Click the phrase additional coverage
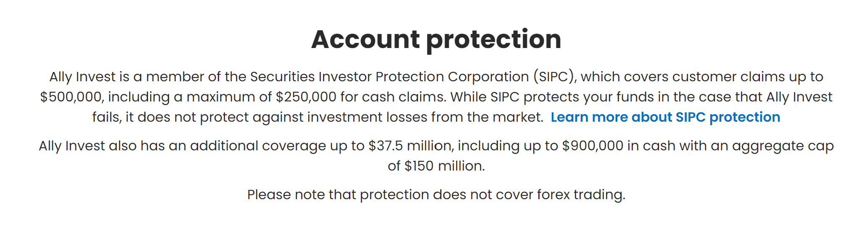Screen dimensions: 868x240 point(258,146)
